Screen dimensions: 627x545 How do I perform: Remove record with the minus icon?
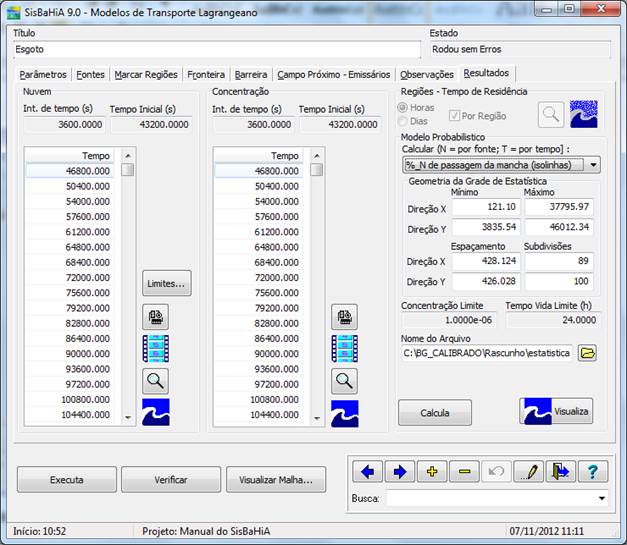[464, 472]
